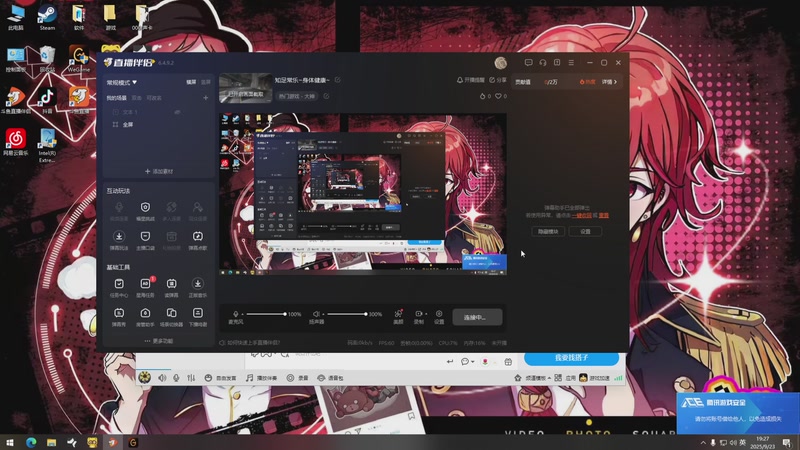The width and height of the screenshot is (800, 450).
Task: Open 下播提醒 tool icon
Action: pos(197,316)
